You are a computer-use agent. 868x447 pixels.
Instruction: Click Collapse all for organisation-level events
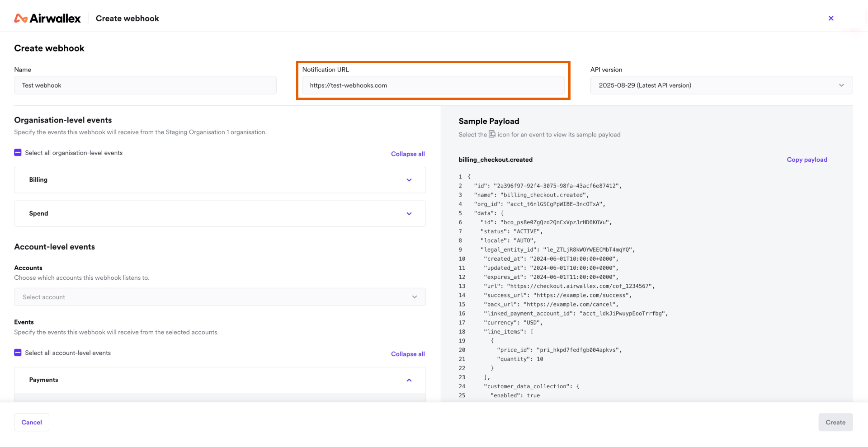[408, 154]
